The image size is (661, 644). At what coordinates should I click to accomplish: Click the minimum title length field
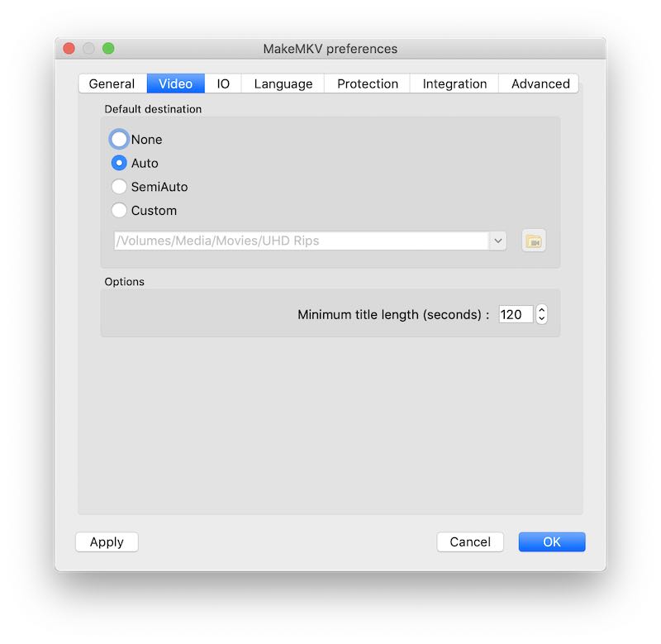pos(515,315)
